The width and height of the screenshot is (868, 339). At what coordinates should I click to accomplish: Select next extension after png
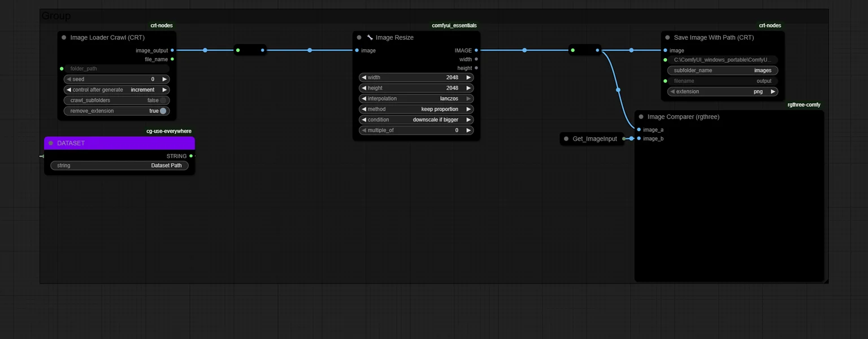click(773, 92)
